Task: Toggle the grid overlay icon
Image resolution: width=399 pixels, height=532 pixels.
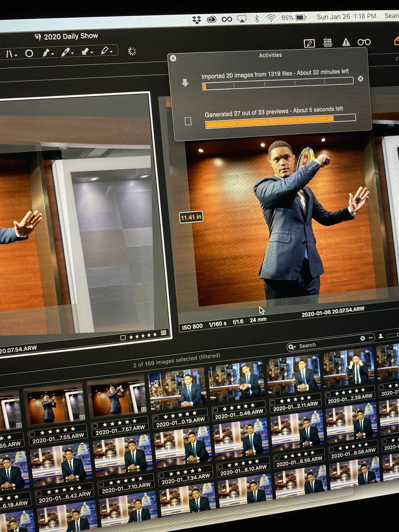Action: (x=328, y=43)
